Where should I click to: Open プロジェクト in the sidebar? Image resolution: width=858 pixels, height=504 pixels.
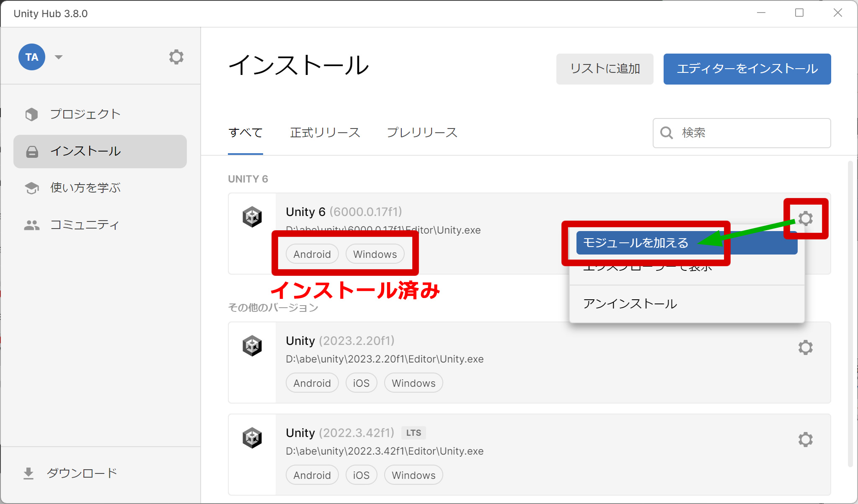(x=100, y=114)
